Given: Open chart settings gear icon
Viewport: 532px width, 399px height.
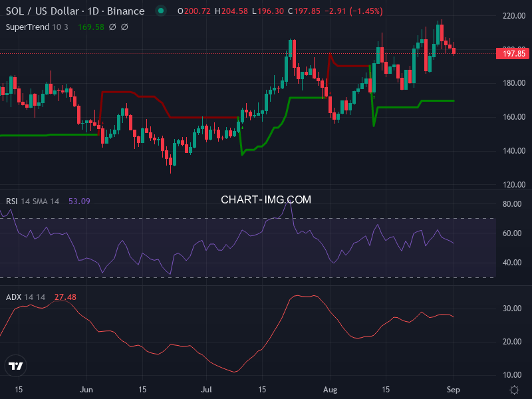Looking at the screenshot, I should [x=514, y=389].
